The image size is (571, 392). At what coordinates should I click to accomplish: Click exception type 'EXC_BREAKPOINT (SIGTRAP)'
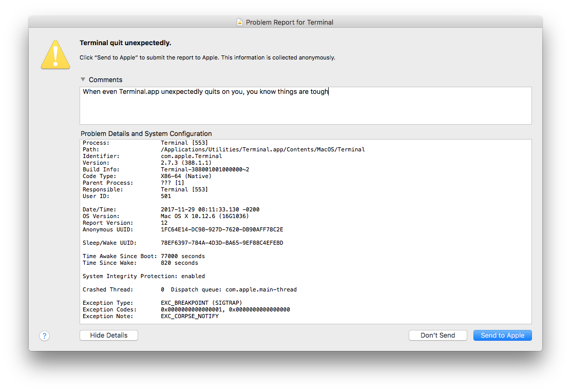tap(201, 303)
